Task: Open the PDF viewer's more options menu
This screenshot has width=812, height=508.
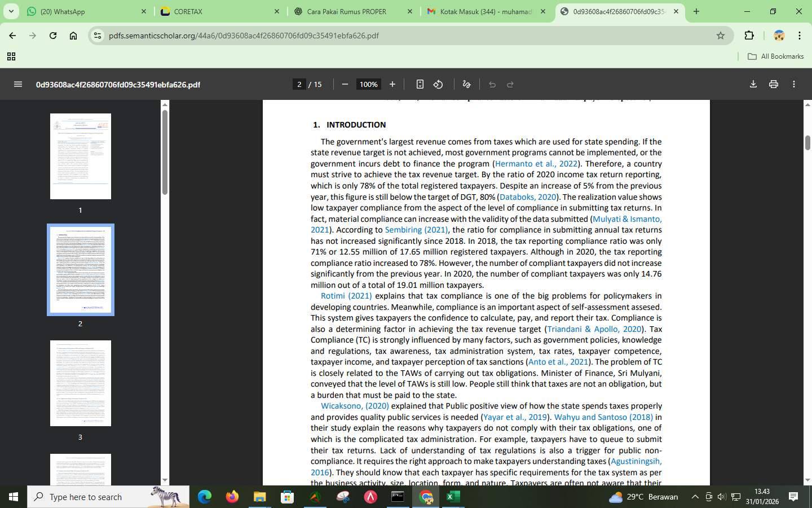Action: point(794,84)
